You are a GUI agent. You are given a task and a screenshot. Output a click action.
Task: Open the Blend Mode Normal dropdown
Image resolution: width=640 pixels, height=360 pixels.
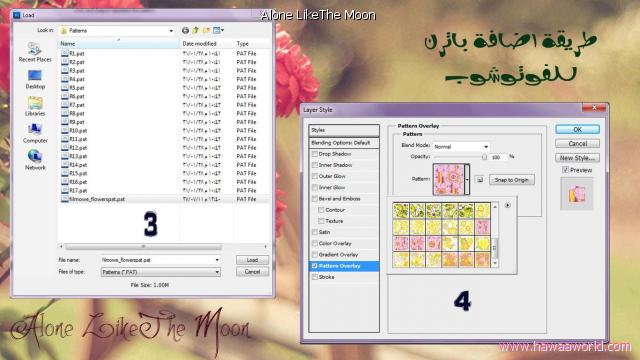[461, 147]
